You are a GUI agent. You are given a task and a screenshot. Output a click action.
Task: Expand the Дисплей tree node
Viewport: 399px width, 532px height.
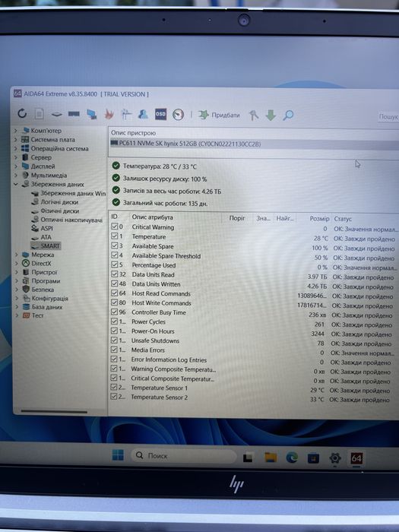tap(16, 166)
